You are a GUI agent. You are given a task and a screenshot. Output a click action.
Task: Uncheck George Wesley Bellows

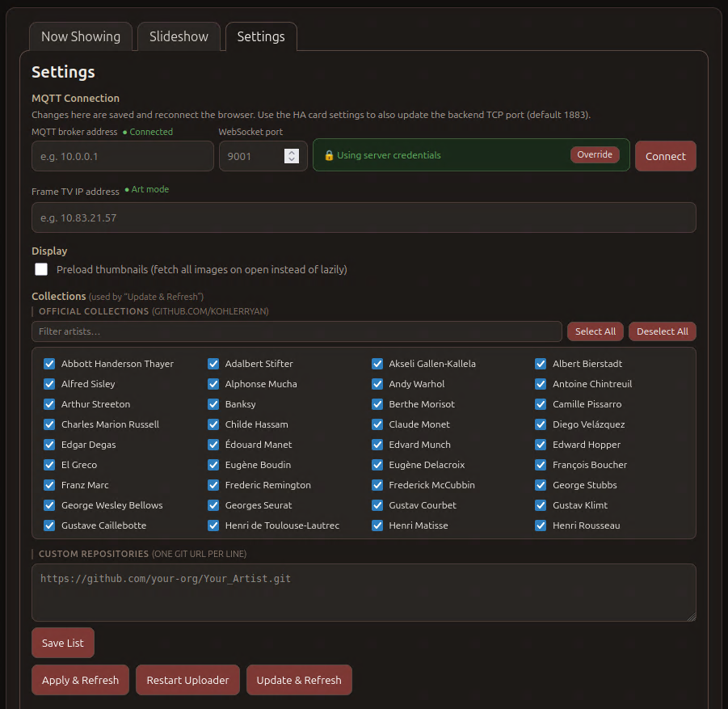(x=49, y=505)
